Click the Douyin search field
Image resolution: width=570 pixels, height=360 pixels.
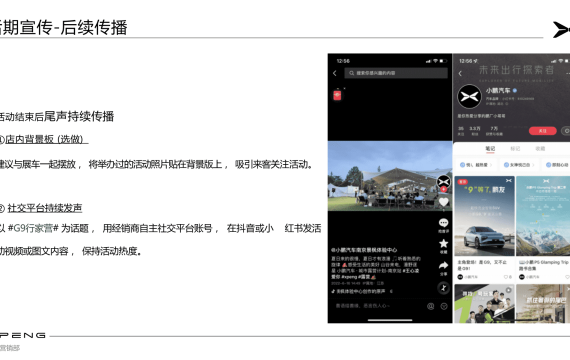(x=396, y=73)
